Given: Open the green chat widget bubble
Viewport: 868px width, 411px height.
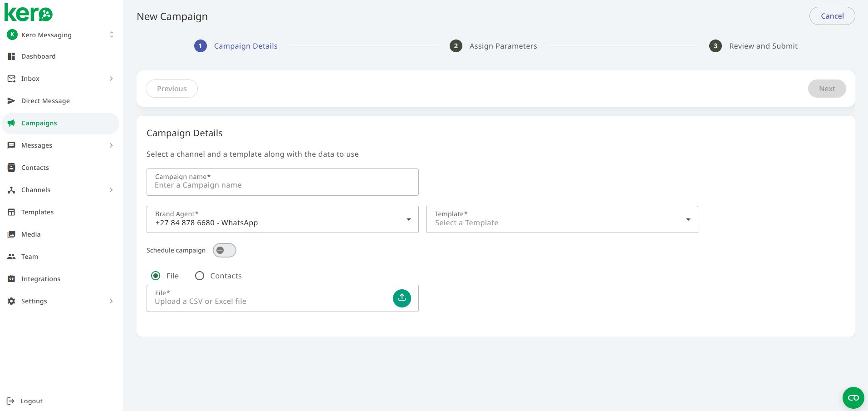Looking at the screenshot, I should click(x=853, y=398).
